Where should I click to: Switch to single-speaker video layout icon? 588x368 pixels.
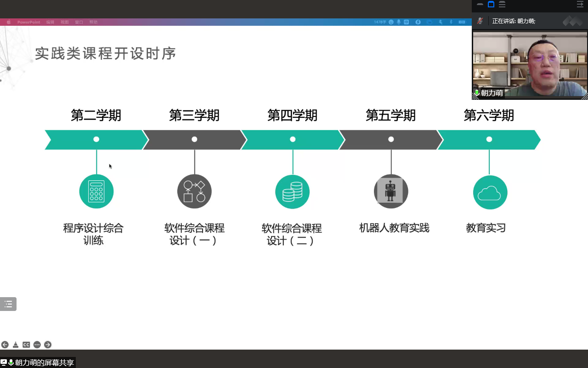(491, 5)
